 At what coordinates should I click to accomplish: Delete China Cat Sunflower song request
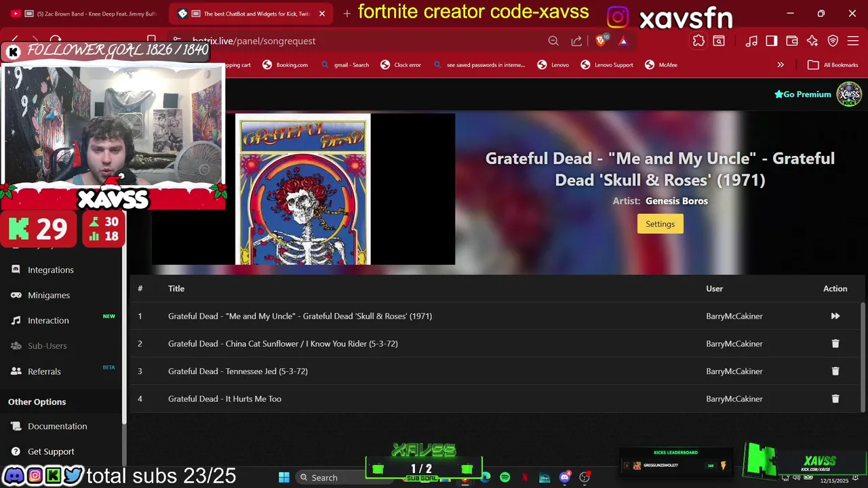coord(835,344)
